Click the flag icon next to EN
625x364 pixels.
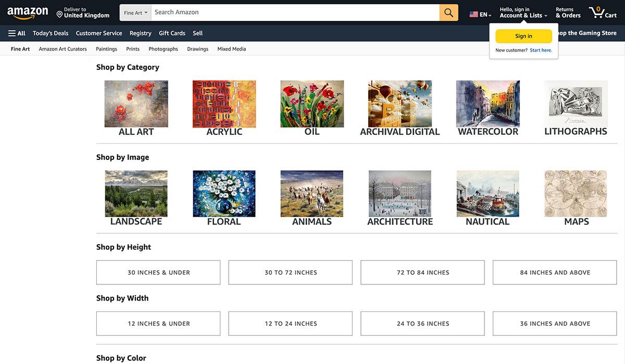click(x=473, y=15)
